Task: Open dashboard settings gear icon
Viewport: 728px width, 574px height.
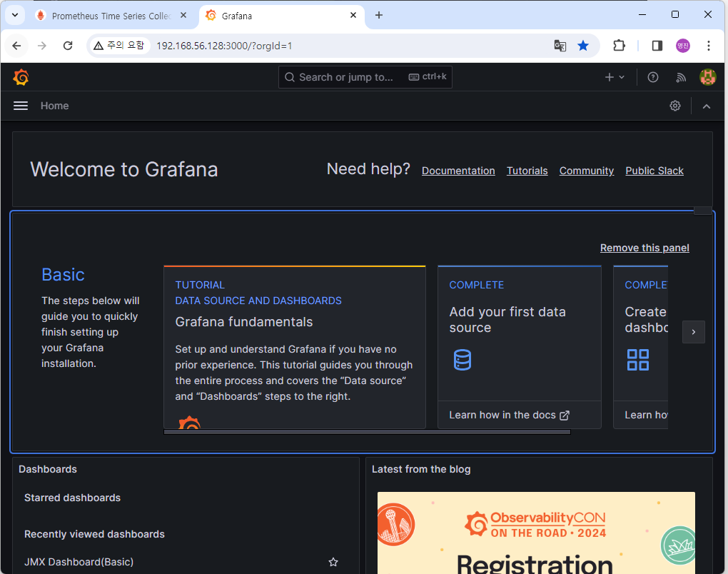Action: (x=675, y=106)
